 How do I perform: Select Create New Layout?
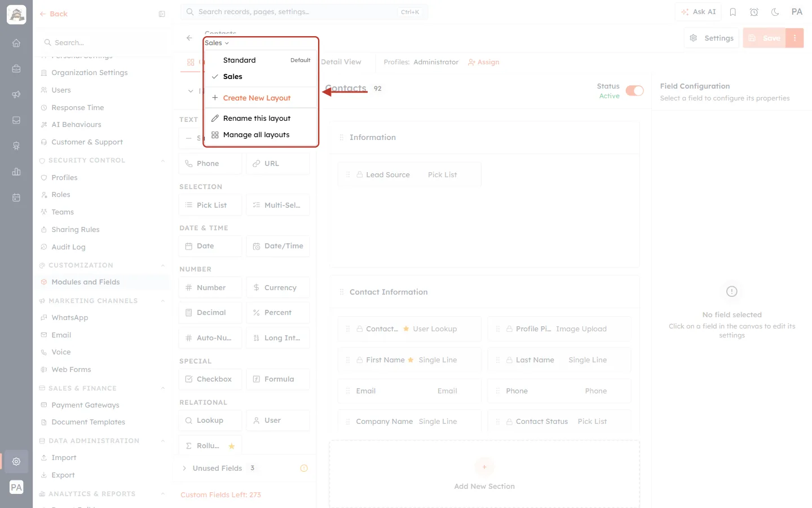click(261, 98)
